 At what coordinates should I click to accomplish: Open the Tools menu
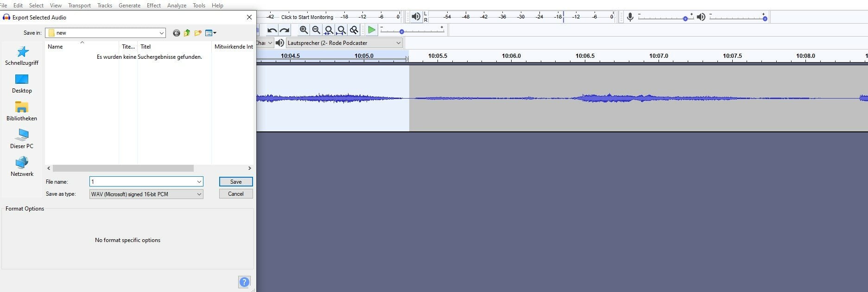coord(199,6)
